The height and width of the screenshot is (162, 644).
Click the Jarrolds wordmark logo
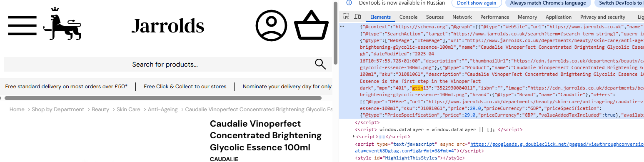(x=168, y=26)
